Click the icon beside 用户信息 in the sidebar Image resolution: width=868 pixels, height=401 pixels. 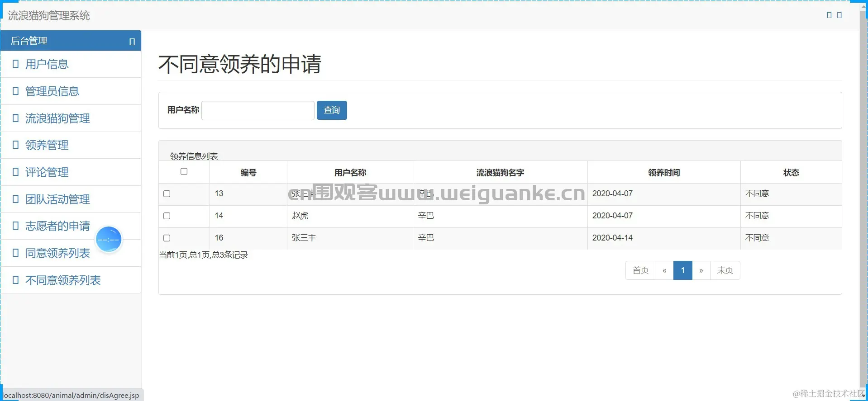click(x=15, y=64)
